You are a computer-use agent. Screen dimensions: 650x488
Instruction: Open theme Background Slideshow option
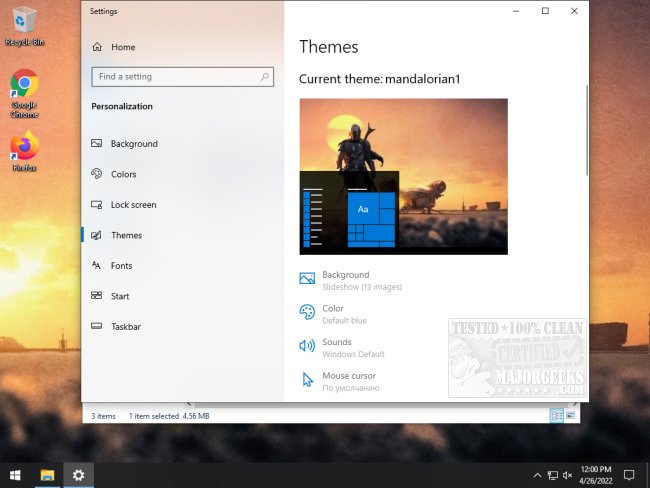[x=350, y=280]
